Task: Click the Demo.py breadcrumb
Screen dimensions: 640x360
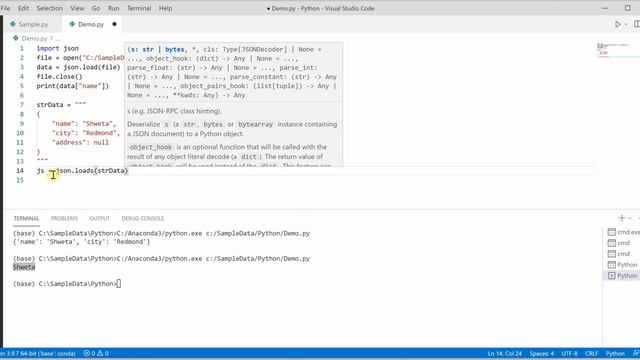Action: tap(34, 38)
